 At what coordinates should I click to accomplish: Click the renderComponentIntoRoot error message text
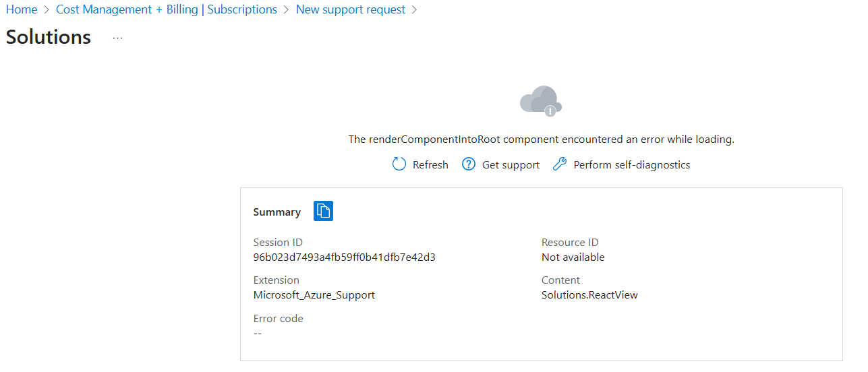click(x=541, y=139)
